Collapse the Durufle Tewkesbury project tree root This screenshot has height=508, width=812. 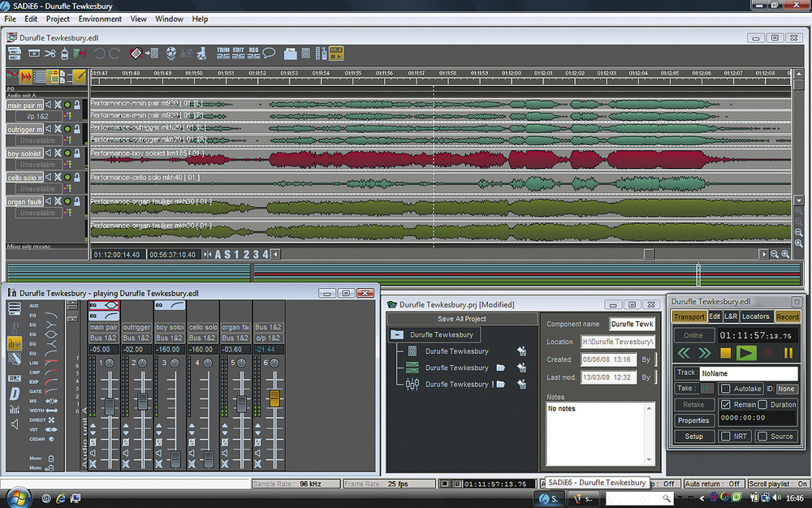coord(396,334)
